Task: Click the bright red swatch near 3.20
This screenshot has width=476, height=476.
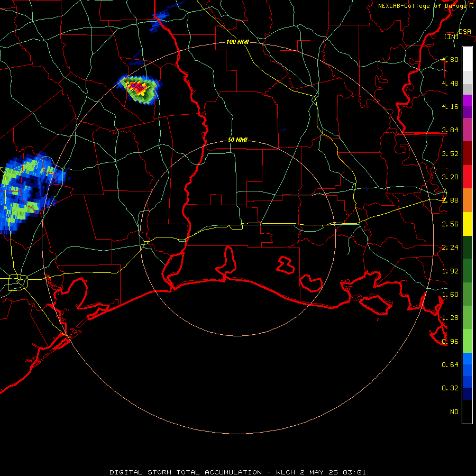Action: (x=467, y=177)
